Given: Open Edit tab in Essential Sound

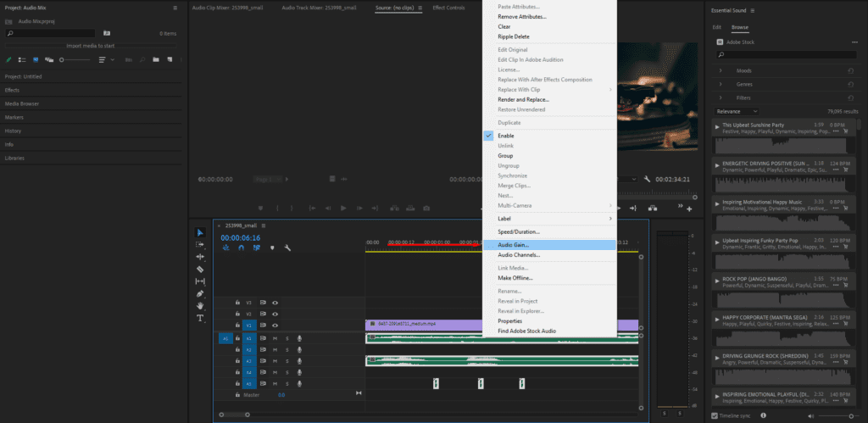Looking at the screenshot, I should [x=717, y=27].
